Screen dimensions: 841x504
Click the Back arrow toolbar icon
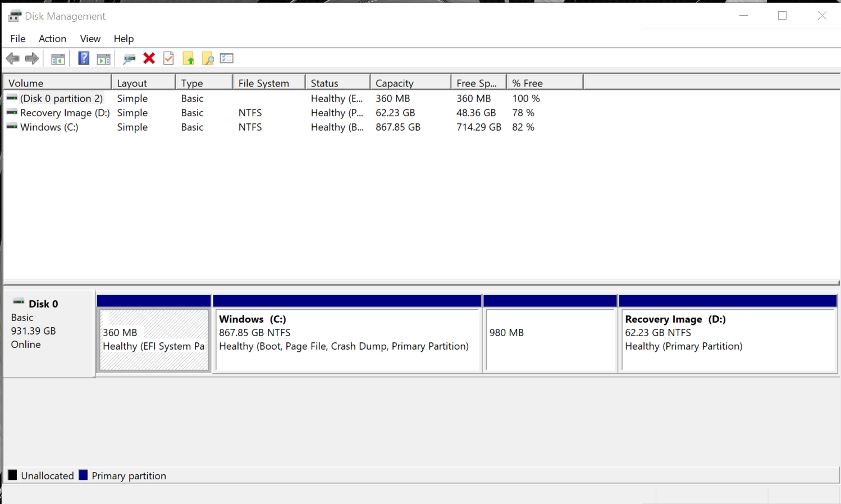coord(12,58)
